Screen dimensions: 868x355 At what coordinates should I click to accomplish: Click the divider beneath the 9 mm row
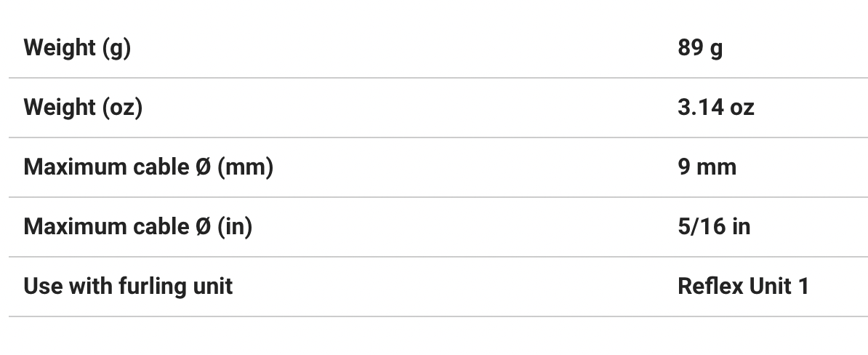point(438,197)
